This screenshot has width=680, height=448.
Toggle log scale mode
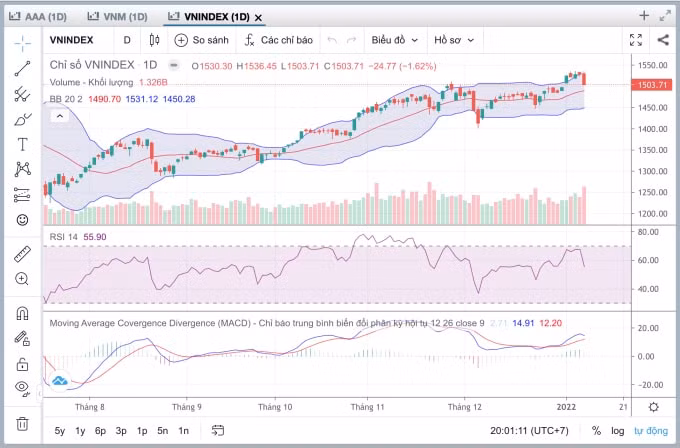618,431
